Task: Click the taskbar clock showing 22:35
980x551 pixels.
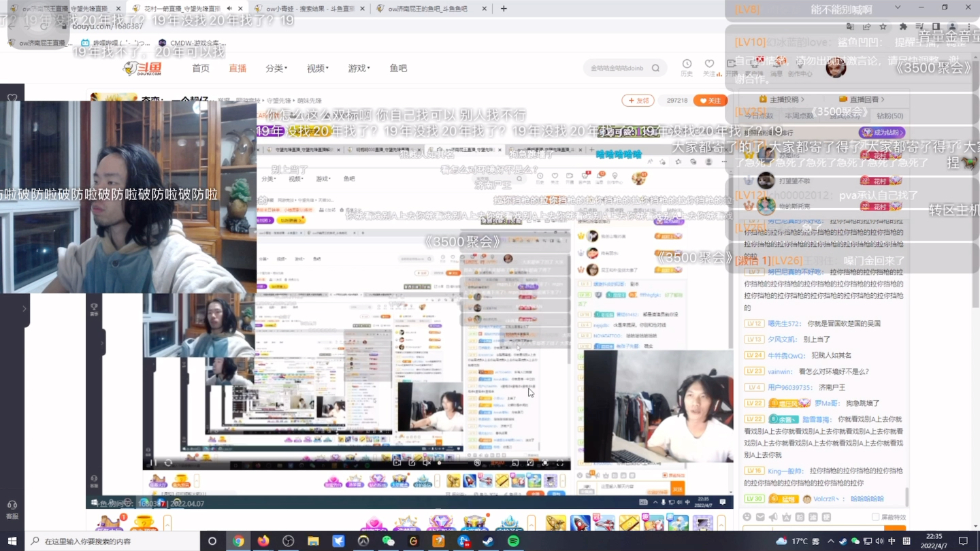Action: (934, 541)
